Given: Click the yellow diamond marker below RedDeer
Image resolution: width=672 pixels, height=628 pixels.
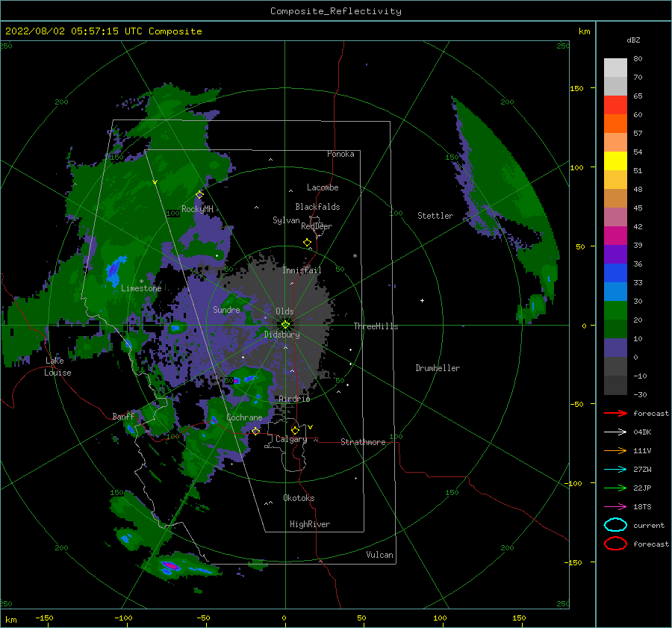Looking at the screenshot, I should point(307,243).
